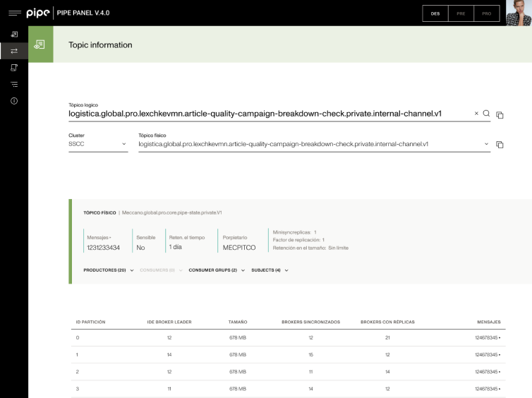Click the Topic information heading
The width and height of the screenshot is (532, 398).
point(100,44)
